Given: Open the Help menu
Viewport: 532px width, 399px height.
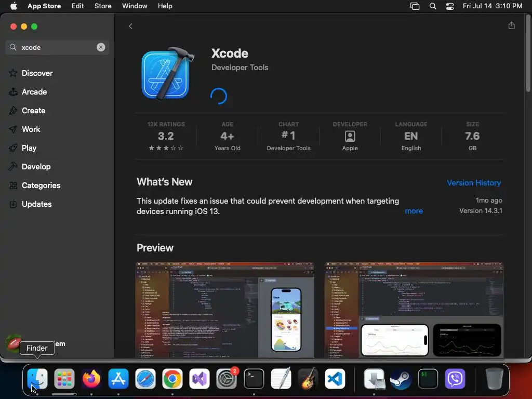Looking at the screenshot, I should pos(165,6).
